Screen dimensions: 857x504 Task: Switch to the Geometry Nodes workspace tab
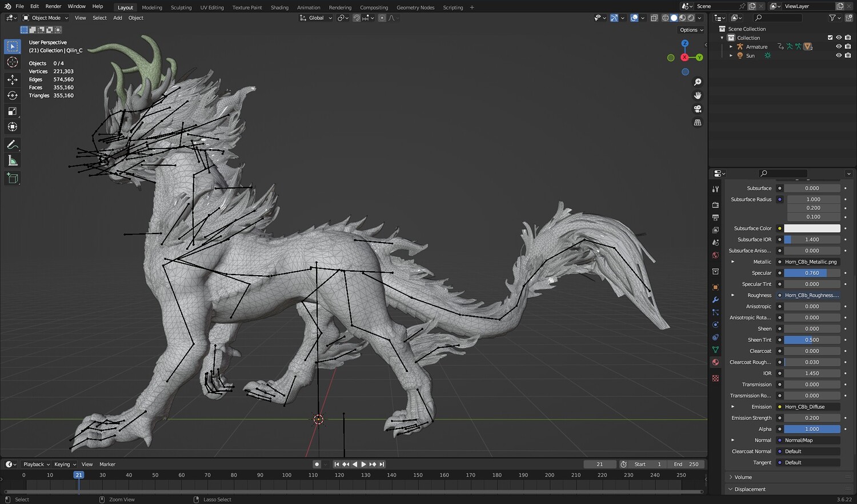[415, 7]
